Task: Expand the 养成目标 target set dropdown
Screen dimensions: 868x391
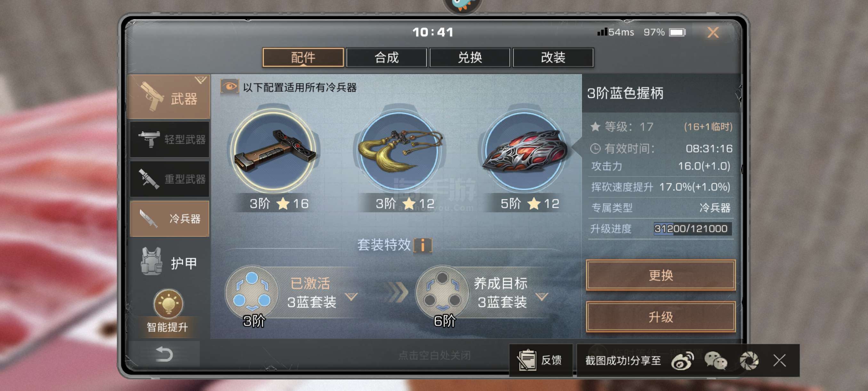Action: click(542, 296)
